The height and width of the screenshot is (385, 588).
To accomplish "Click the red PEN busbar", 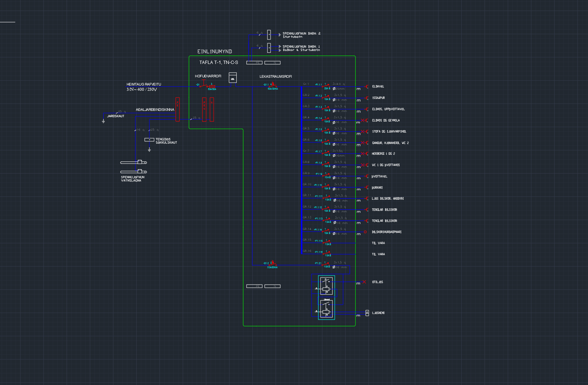I will (204, 109).
